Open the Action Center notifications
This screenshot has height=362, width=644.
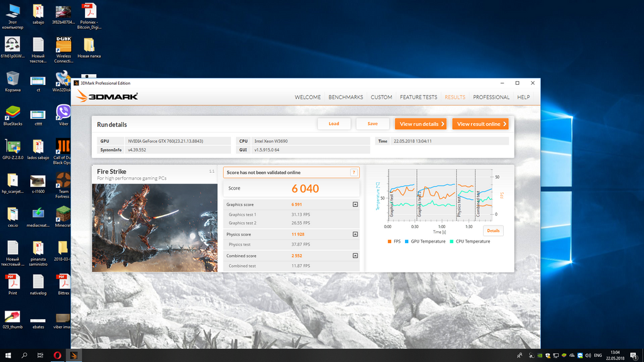634,356
